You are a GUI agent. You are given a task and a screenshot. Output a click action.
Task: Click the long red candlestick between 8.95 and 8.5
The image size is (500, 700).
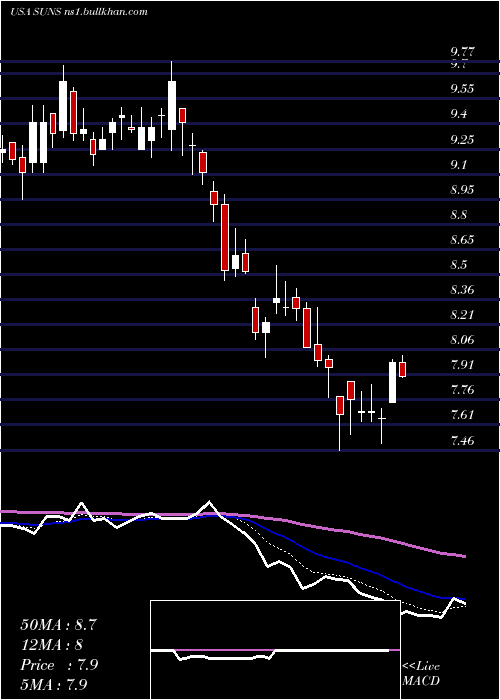[x=225, y=237]
